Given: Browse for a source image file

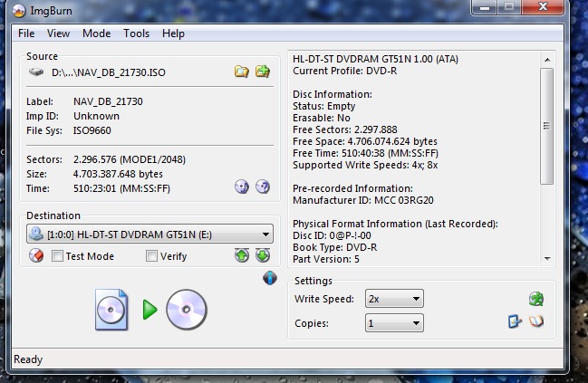Looking at the screenshot, I should tap(242, 72).
